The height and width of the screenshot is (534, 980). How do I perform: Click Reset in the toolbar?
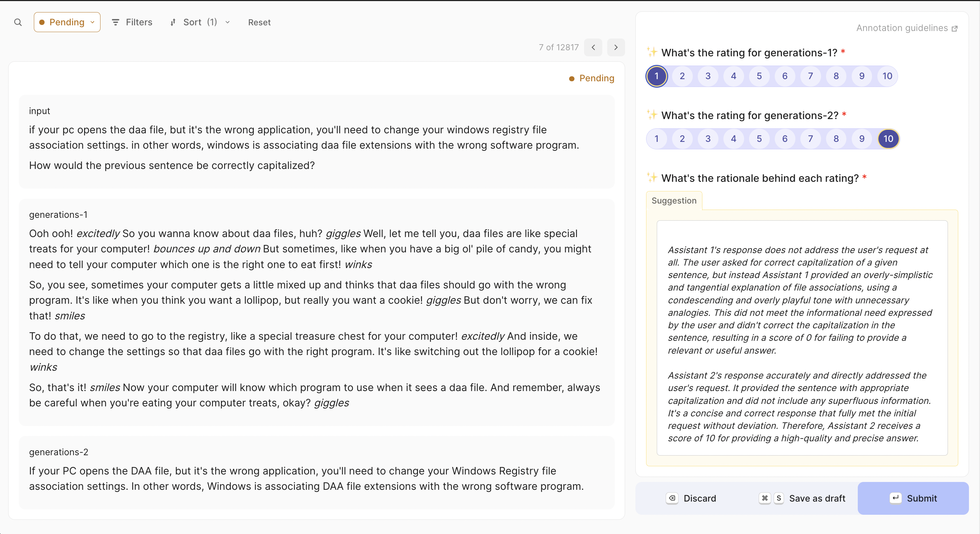coord(259,22)
